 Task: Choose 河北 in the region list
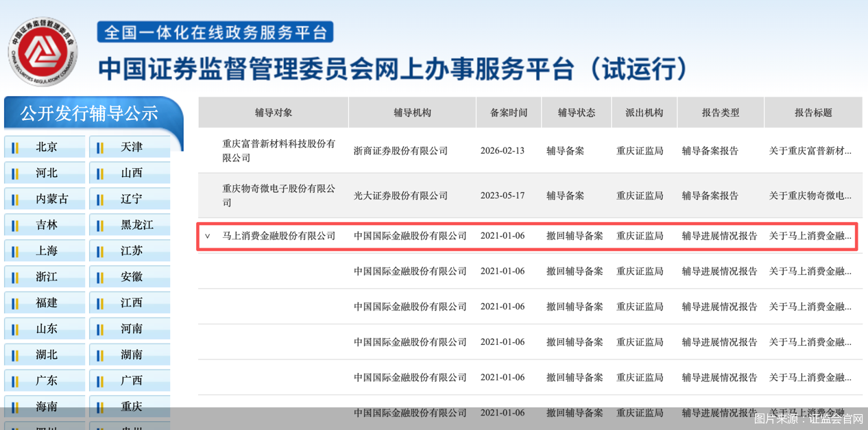point(45,173)
